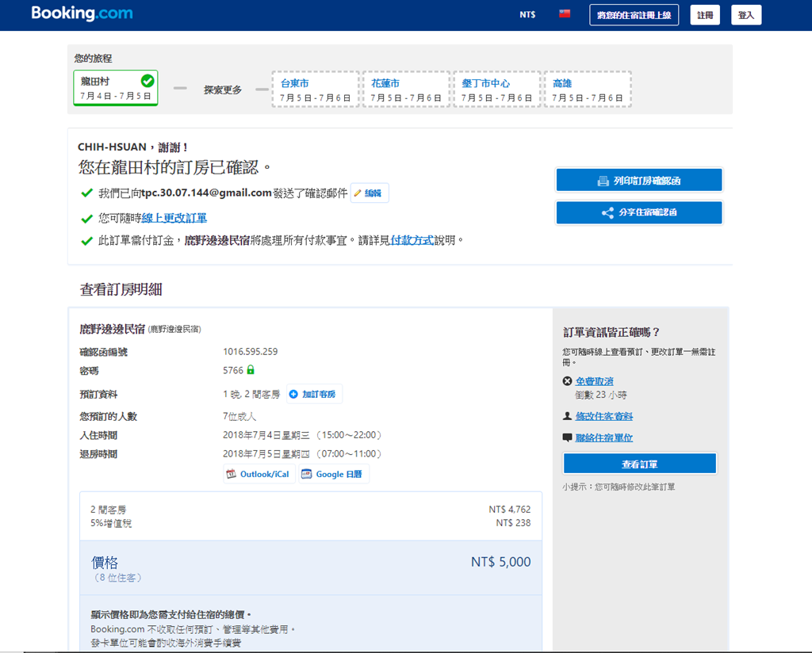812x653 pixels.
Task: Click 鹿野逸逸民宿 property name heading
Action: [113, 329]
